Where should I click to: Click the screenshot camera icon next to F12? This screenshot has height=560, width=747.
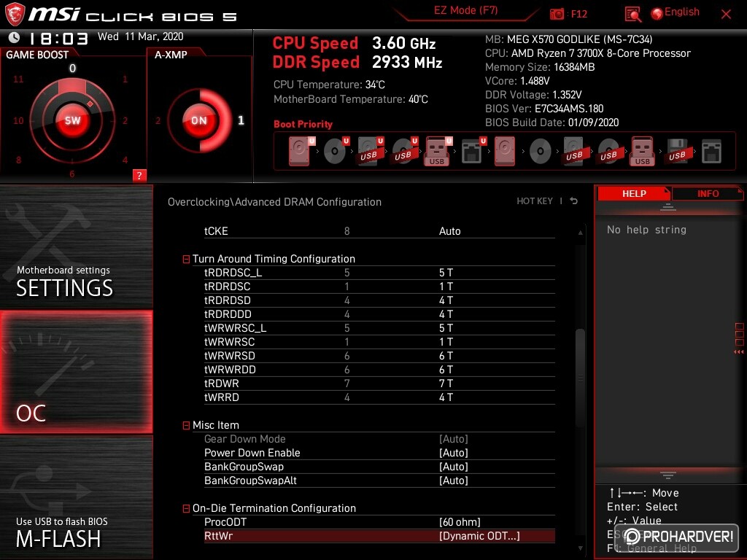[x=557, y=14]
